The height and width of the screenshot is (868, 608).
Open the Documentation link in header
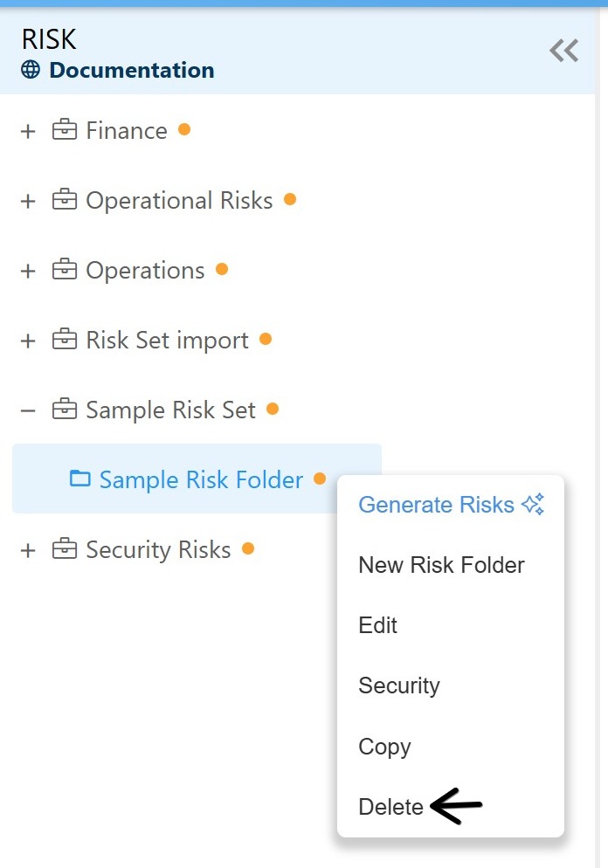click(x=131, y=70)
